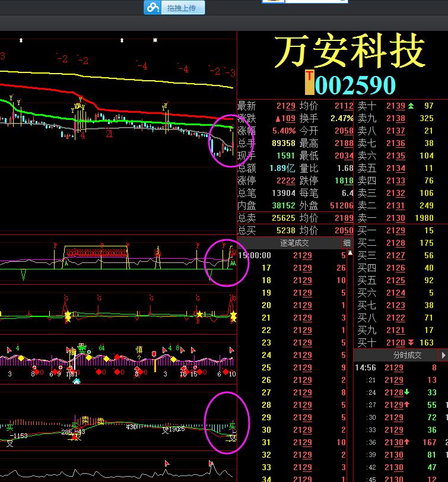Click 最新 price value 2129
Image resolution: width=448 pixels, height=482 pixels.
286,106
